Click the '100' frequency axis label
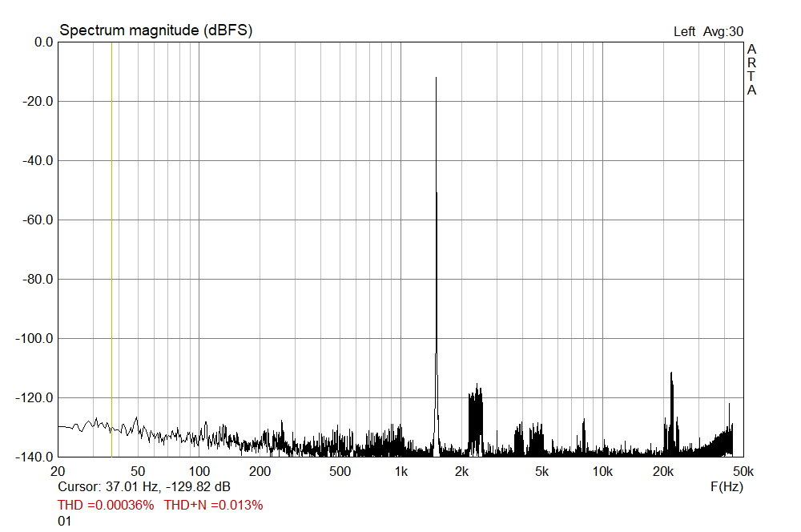The height and width of the screenshot is (532, 801). coord(199,472)
